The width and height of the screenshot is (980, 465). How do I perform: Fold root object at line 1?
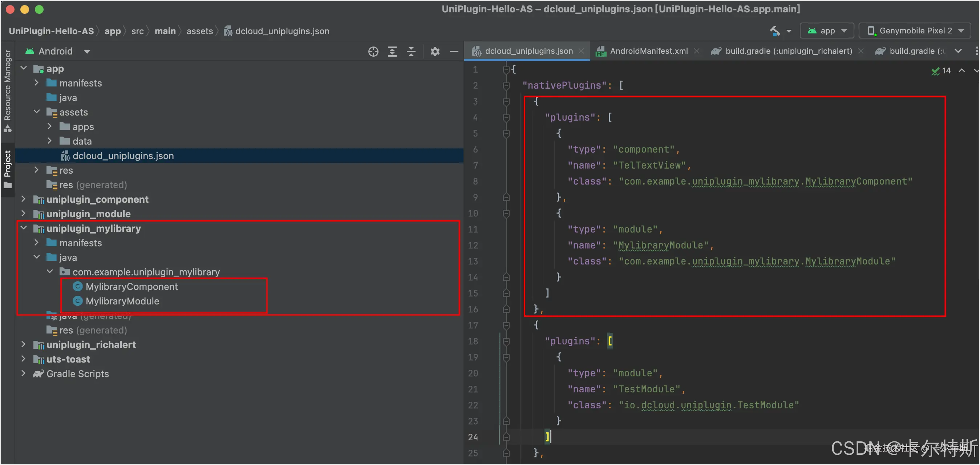[506, 70]
